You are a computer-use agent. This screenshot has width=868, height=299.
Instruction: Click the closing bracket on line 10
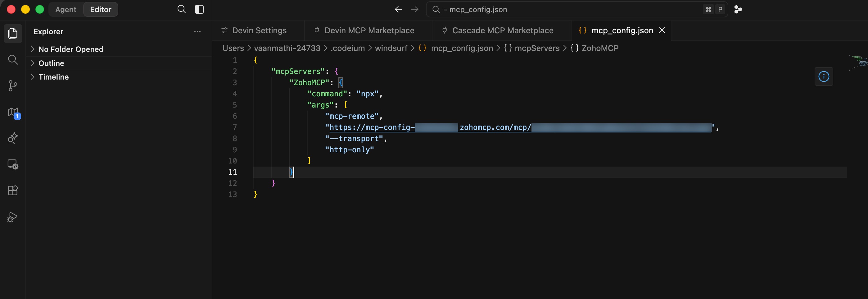[x=309, y=161]
